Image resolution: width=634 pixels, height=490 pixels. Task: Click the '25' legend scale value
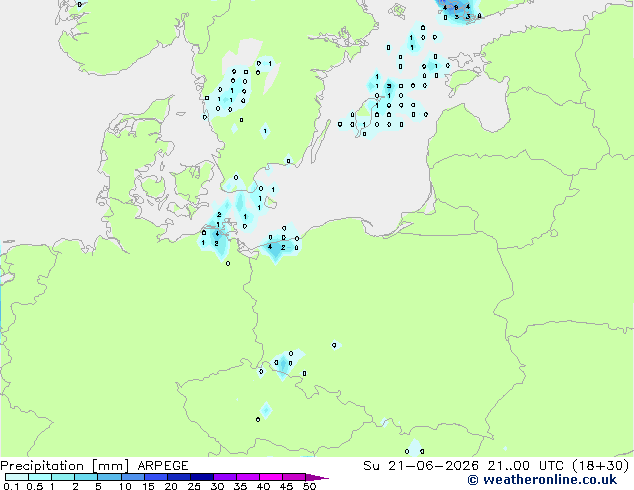(x=194, y=486)
